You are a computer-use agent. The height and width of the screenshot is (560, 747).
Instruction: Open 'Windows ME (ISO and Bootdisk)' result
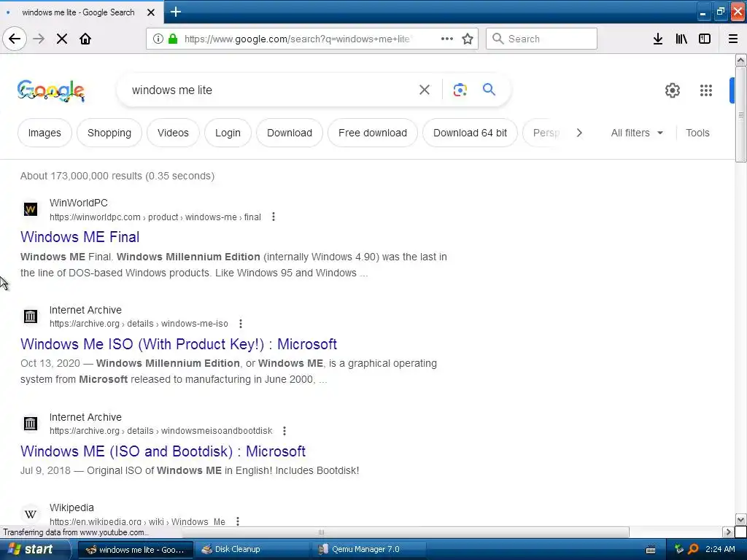[163, 451]
